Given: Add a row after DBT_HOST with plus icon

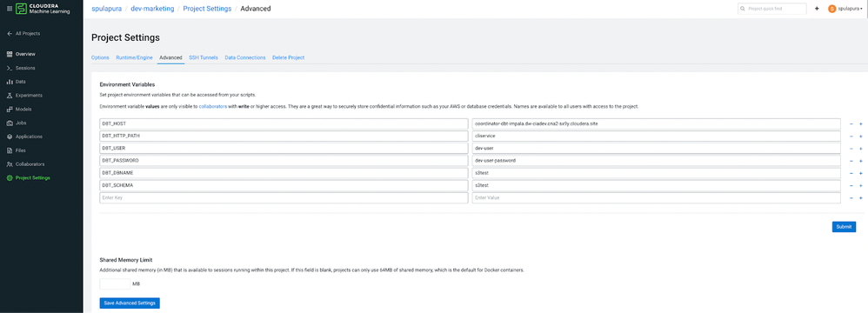Looking at the screenshot, I should 861,123.
